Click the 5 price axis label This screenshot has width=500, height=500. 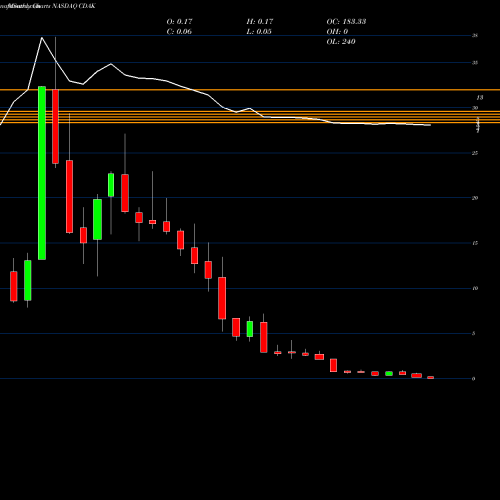click(473, 333)
